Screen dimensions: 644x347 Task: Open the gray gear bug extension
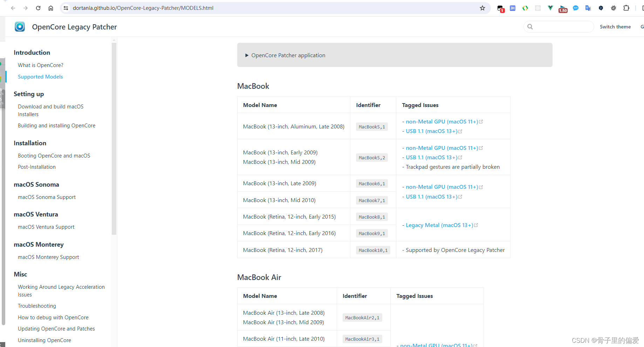pyautogui.click(x=614, y=8)
